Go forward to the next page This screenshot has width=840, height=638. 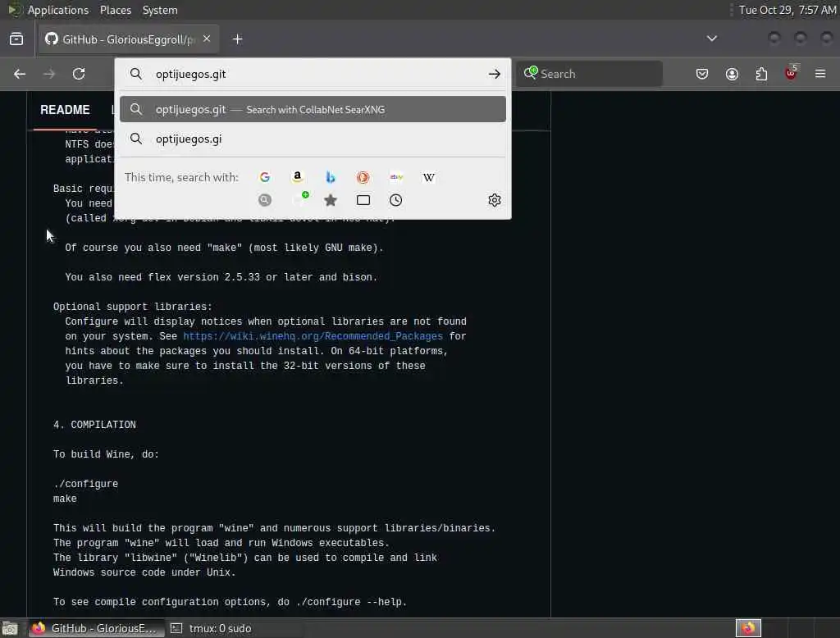click(x=49, y=74)
